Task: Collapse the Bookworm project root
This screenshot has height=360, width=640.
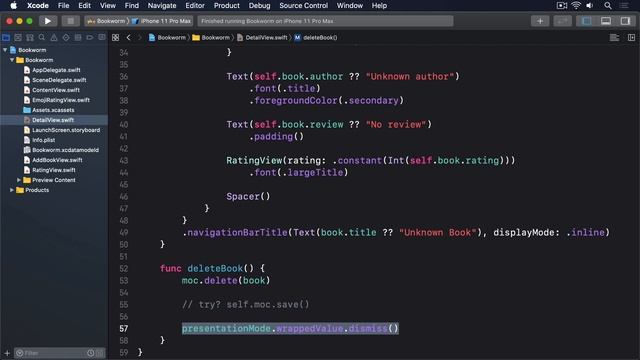Action: pyautogui.click(x=5, y=50)
